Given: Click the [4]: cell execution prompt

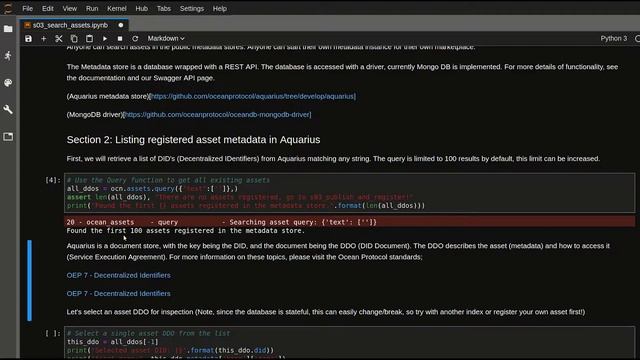Looking at the screenshot, I should 53,180.
